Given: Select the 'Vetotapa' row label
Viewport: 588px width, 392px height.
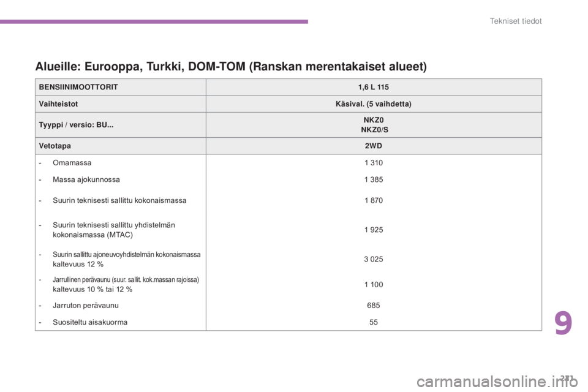Looking at the screenshot, I should 55,146.
